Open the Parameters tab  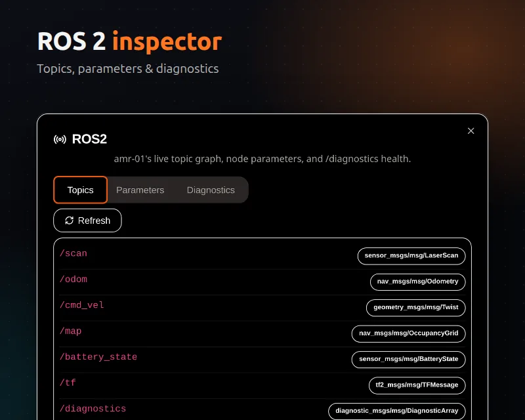click(x=140, y=190)
